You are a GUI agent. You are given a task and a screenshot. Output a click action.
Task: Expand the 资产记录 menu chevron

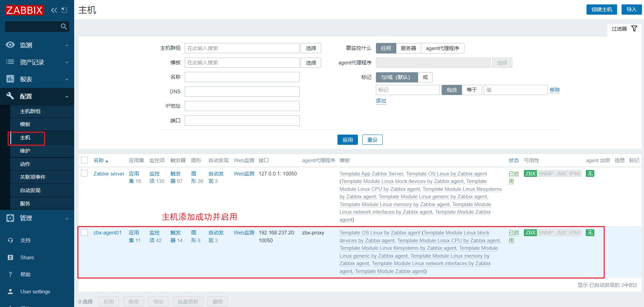67,62
